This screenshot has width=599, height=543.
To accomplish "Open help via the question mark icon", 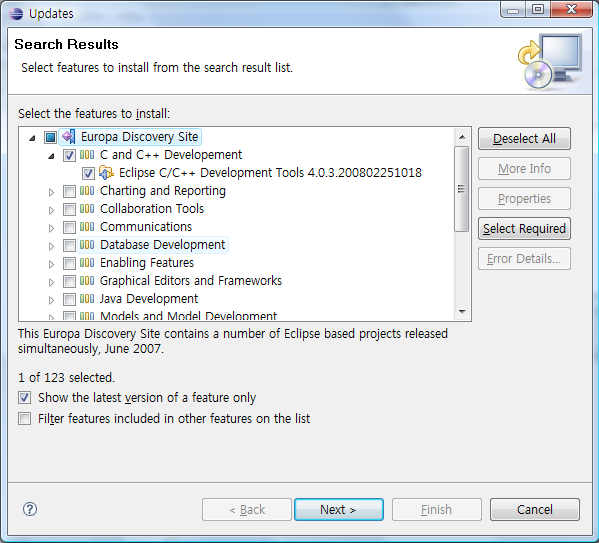I will pos(30,509).
